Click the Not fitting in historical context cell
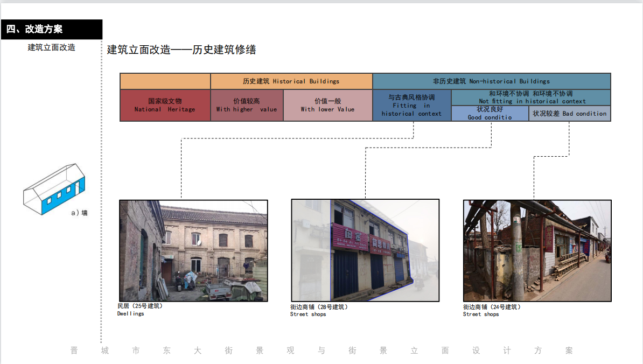 tap(530, 97)
